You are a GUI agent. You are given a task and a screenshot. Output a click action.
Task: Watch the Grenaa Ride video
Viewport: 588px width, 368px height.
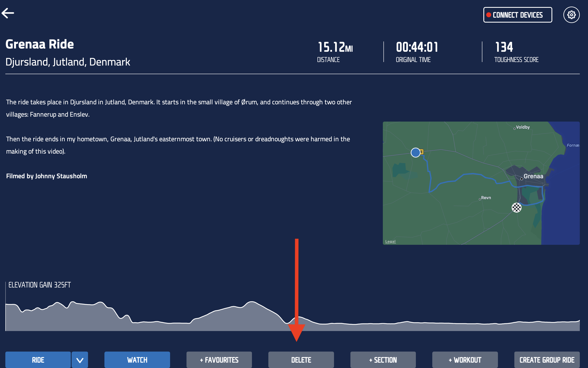pyautogui.click(x=137, y=360)
